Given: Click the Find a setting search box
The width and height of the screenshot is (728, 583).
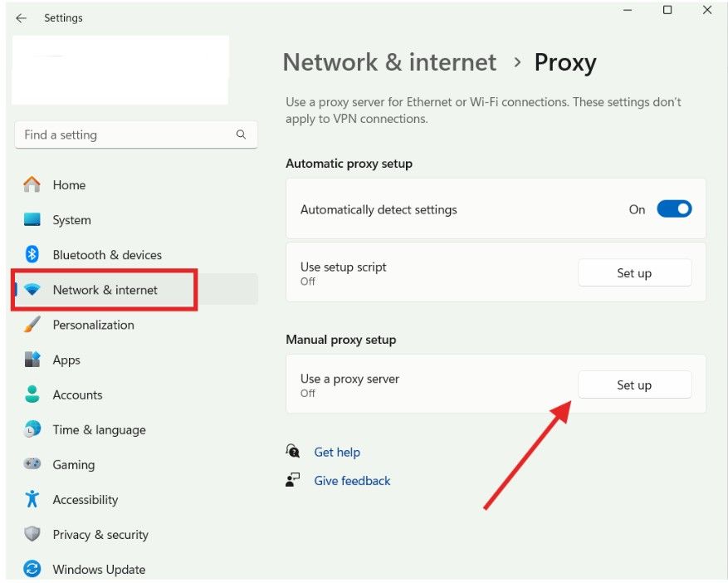Looking at the screenshot, I should click(136, 135).
